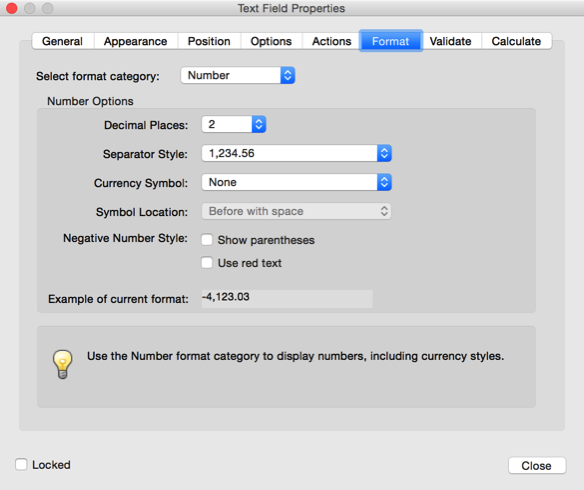Toggle the Use red text checkbox
The image size is (584, 490).
pyautogui.click(x=207, y=263)
